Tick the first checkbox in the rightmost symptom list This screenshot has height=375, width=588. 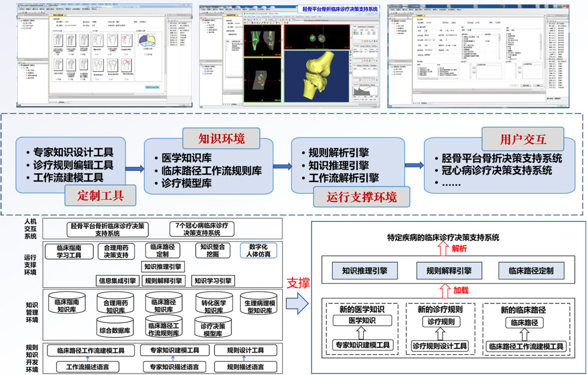click(507, 34)
